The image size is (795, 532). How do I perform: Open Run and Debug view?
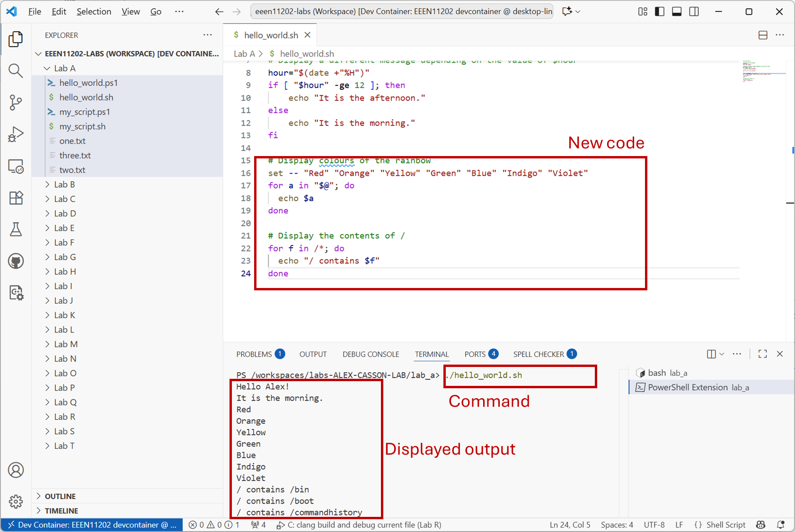pyautogui.click(x=16, y=134)
